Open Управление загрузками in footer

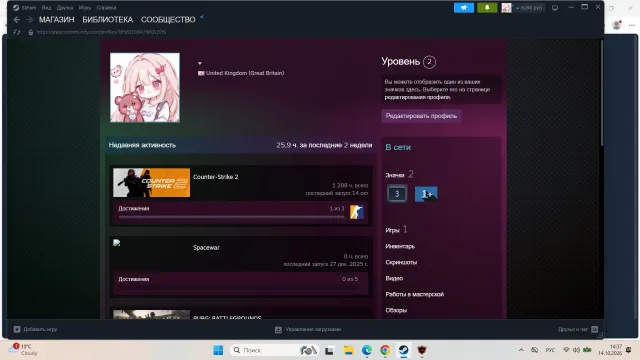pos(313,329)
